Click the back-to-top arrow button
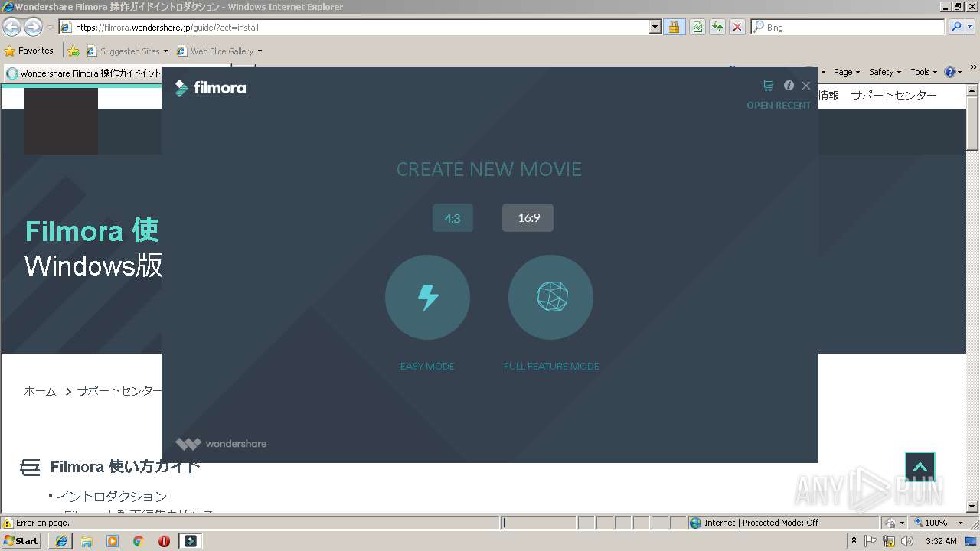Screen dimensions: 980x551 pyautogui.click(x=920, y=467)
